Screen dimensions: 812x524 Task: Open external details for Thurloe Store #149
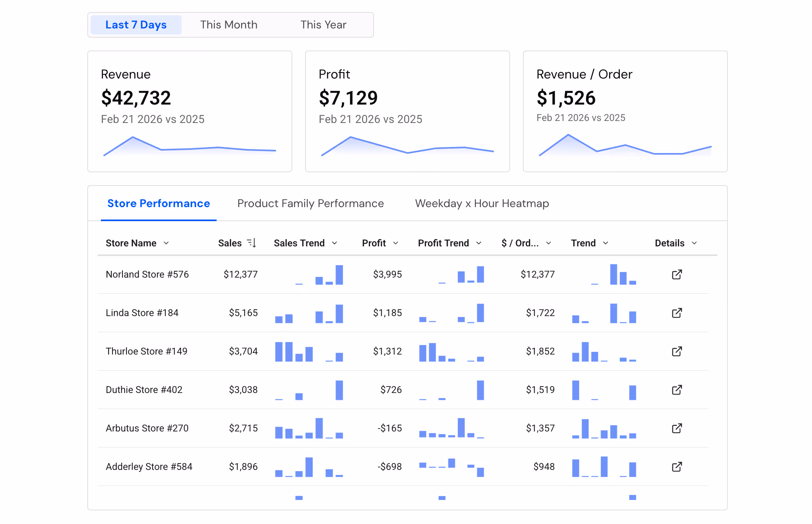click(677, 351)
